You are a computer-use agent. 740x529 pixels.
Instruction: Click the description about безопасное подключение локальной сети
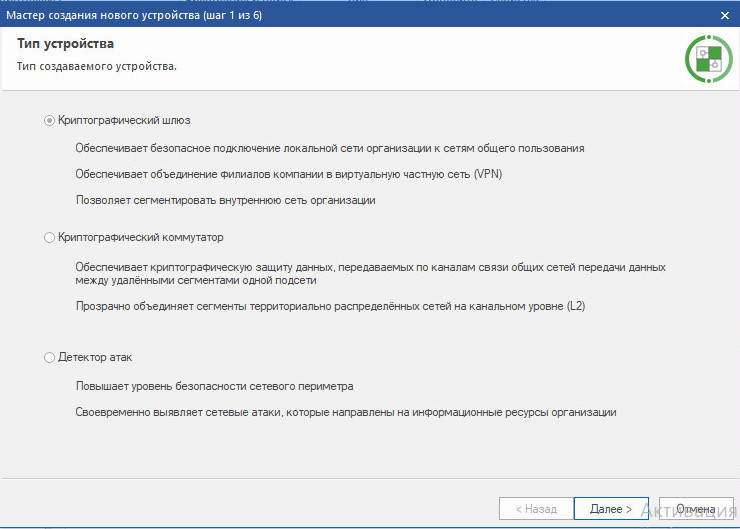(330, 148)
